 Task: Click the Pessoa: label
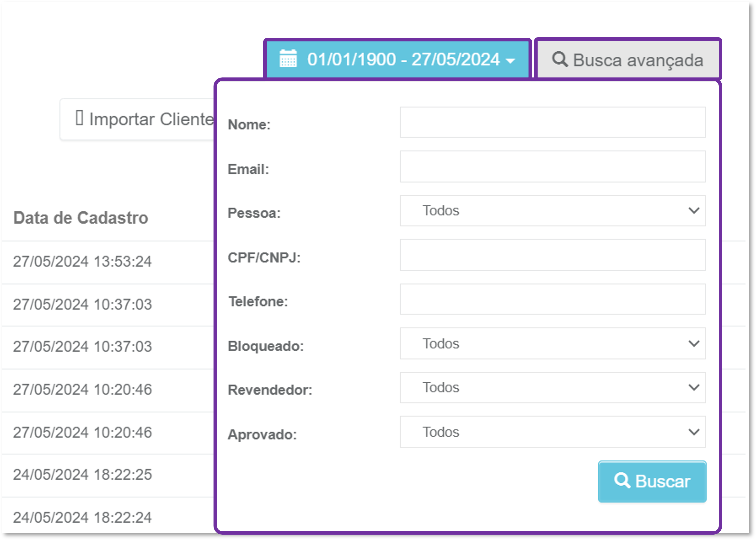(254, 213)
